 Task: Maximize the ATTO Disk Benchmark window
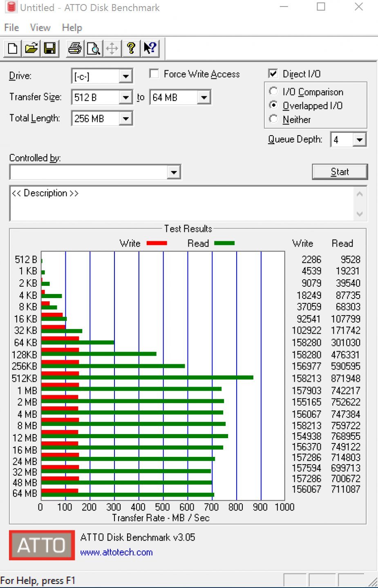[x=321, y=7]
